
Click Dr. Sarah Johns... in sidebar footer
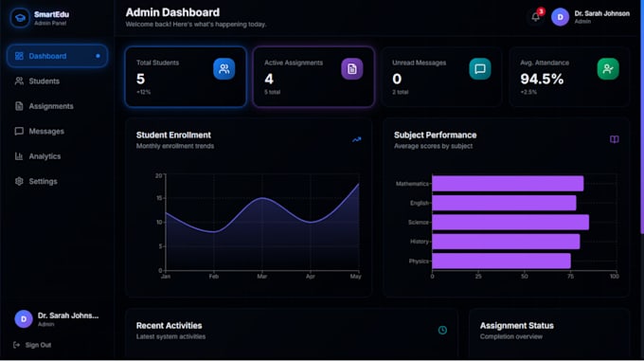point(68,316)
